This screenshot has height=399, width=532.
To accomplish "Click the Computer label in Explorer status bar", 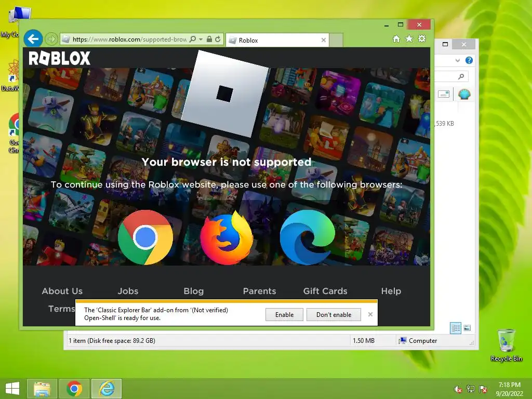I will [423, 341].
